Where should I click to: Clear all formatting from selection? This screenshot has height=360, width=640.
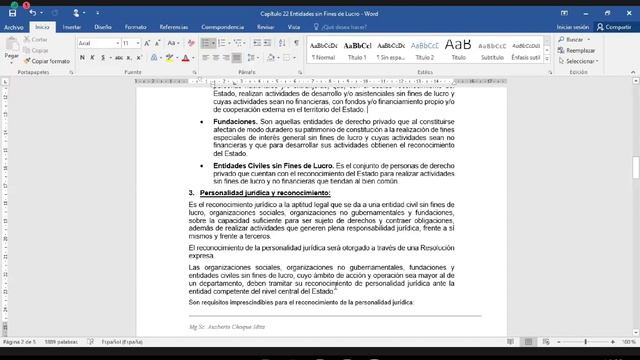click(191, 43)
